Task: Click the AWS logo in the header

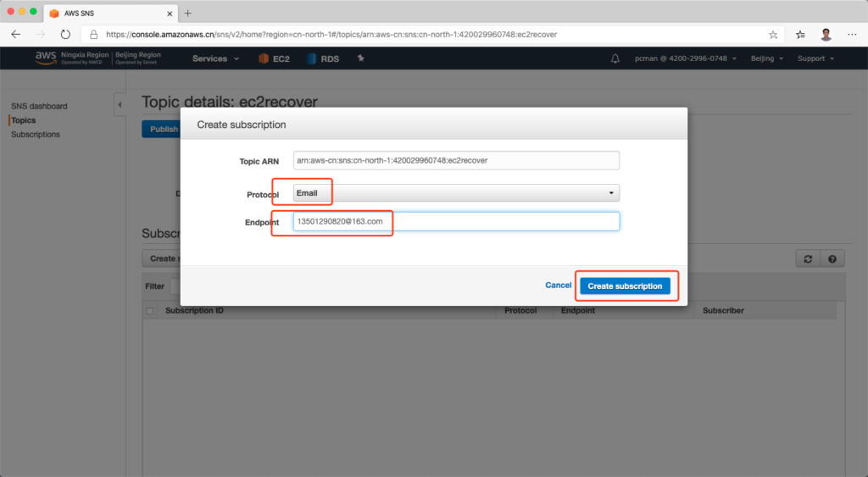Action: pyautogui.click(x=45, y=58)
